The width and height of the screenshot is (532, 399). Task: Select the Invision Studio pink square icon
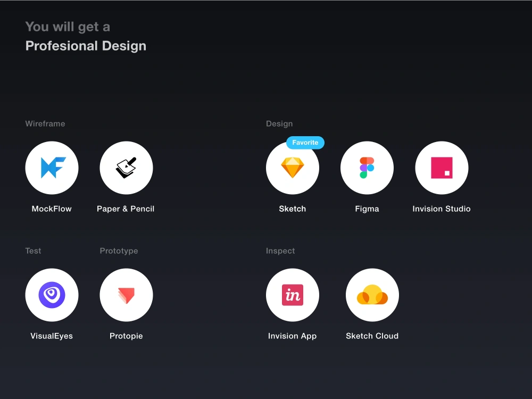click(x=442, y=168)
